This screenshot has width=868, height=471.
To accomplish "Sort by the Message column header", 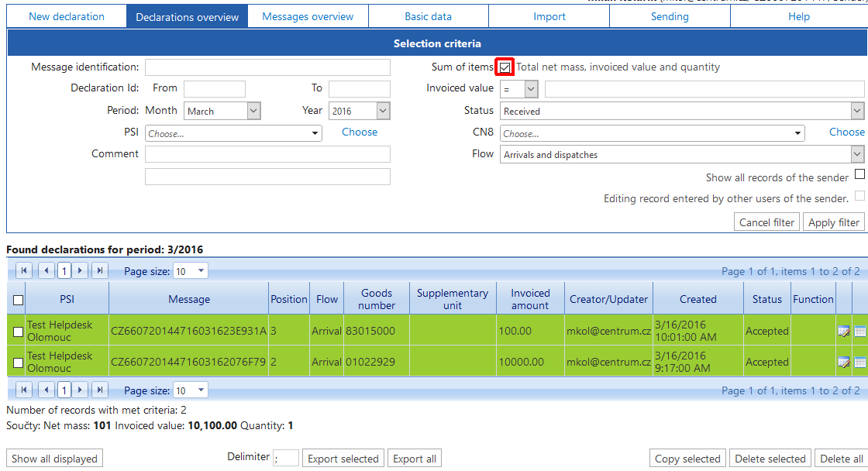I will 189,299.
